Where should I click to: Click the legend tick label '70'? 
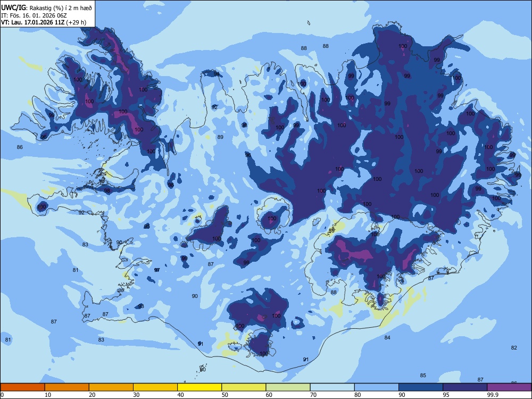pyautogui.click(x=313, y=395)
